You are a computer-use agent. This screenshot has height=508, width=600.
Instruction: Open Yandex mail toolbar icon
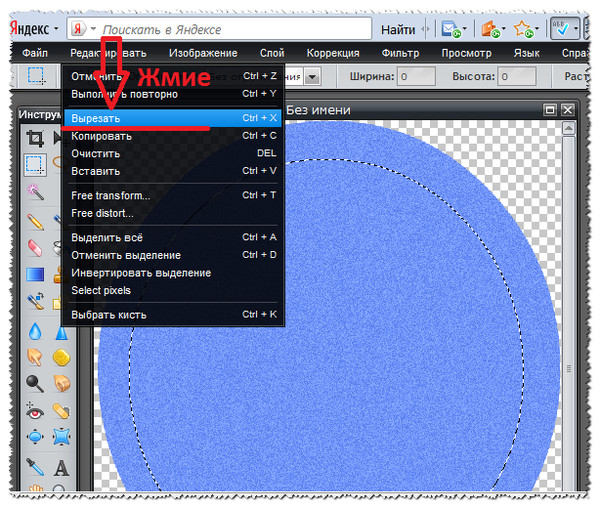pyautogui.click(x=450, y=29)
